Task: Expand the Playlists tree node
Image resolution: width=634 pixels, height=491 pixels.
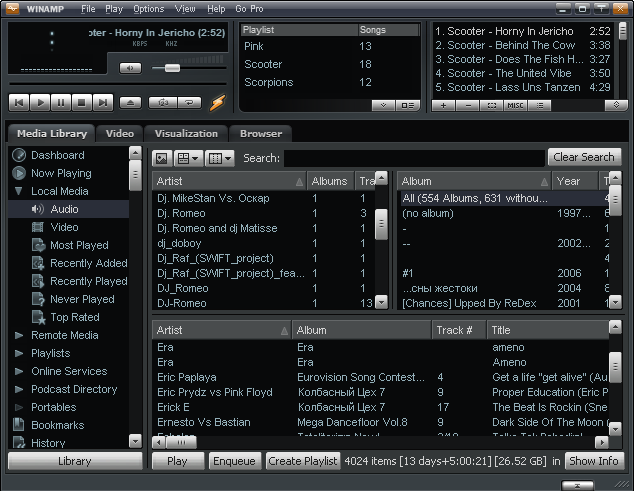Action: click(19, 353)
